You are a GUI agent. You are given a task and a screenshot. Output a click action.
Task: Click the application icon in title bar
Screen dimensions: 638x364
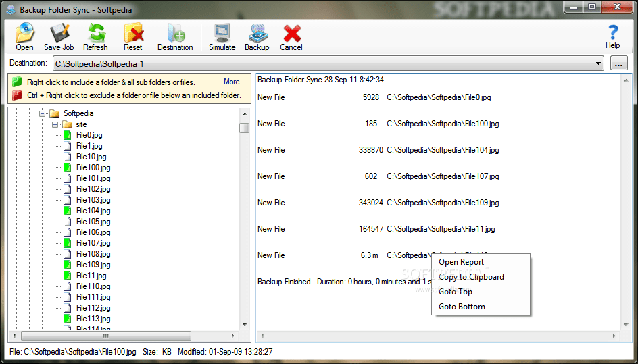click(11, 9)
